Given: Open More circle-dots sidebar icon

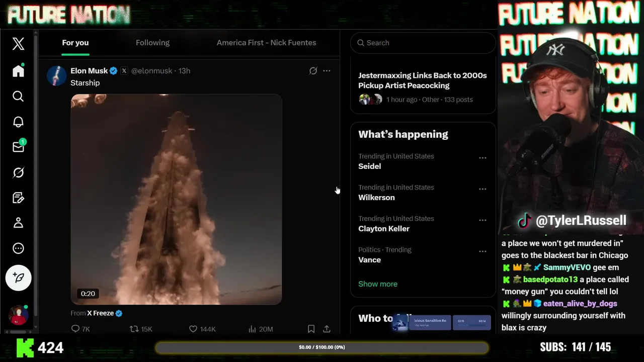Looking at the screenshot, I should tap(18, 248).
